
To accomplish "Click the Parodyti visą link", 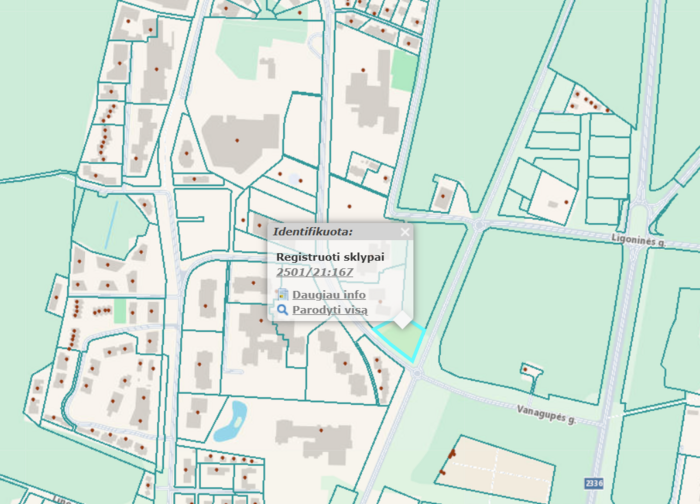I will (x=329, y=310).
